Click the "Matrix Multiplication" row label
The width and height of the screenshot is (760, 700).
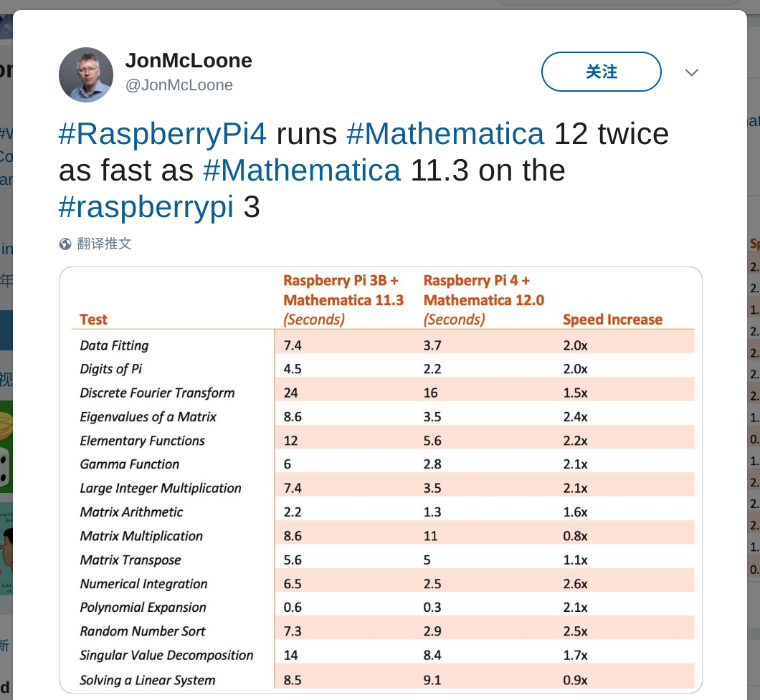(141, 536)
